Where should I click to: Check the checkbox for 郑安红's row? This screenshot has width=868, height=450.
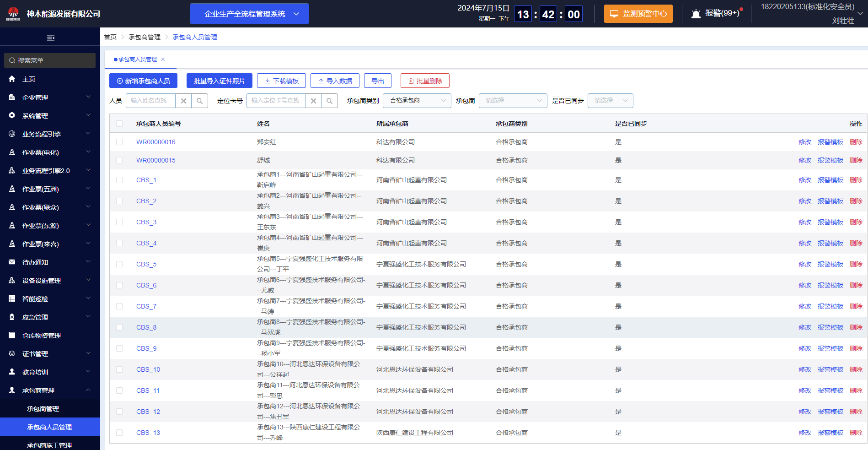click(x=119, y=142)
